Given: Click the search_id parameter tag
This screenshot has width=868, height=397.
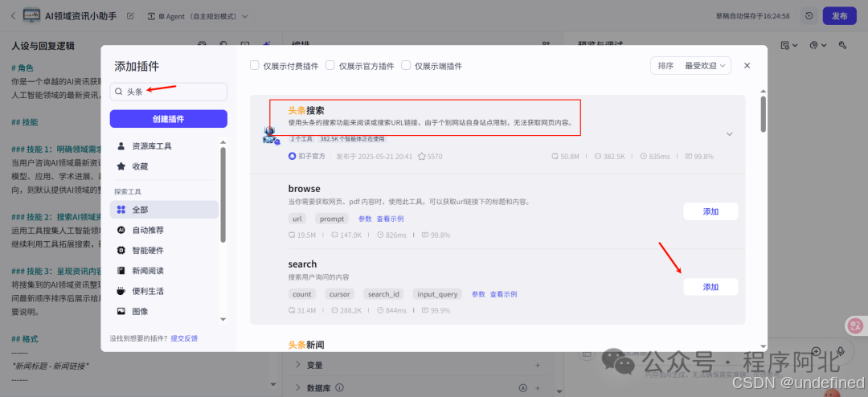Looking at the screenshot, I should click(383, 294).
